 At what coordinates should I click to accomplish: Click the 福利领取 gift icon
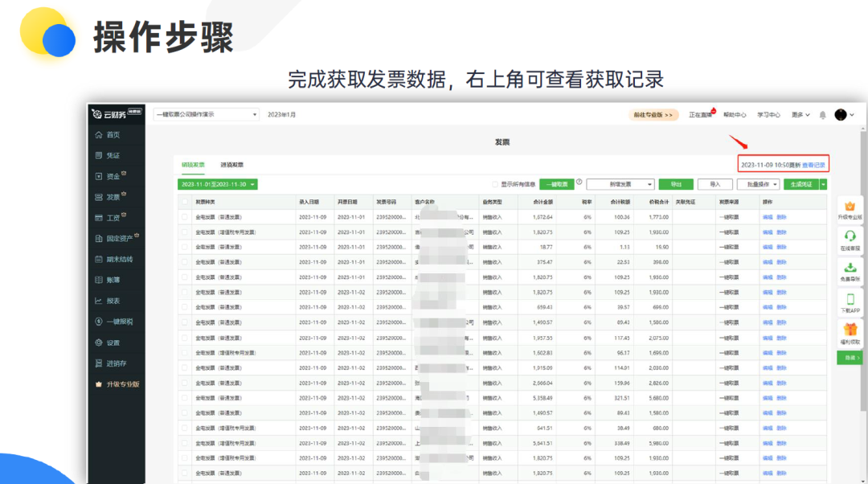tap(850, 330)
